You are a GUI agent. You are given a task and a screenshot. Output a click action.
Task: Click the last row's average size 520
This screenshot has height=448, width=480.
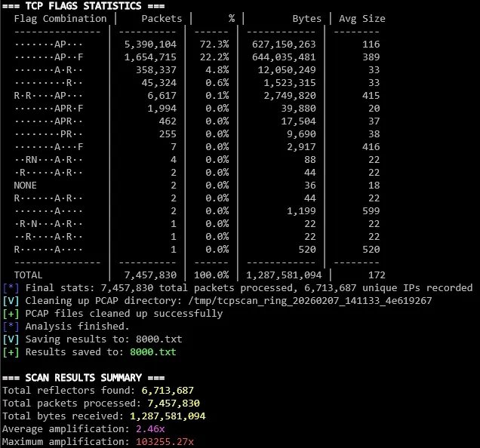pyautogui.click(x=371, y=250)
